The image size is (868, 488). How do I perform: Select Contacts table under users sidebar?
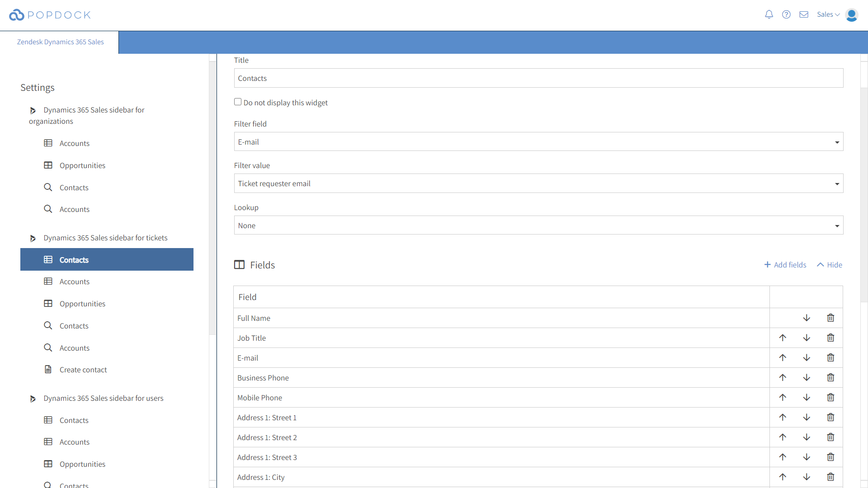tap(66, 420)
